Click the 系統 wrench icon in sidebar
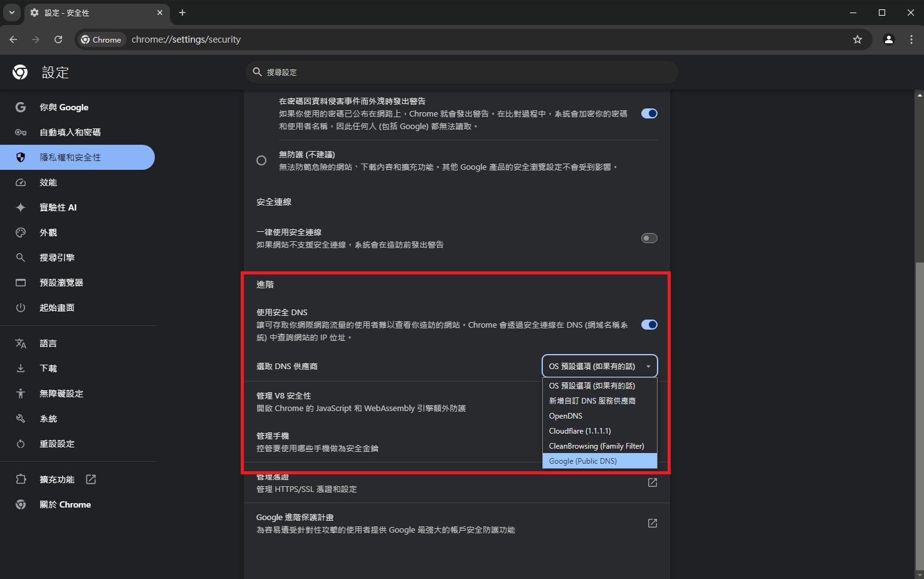 (x=21, y=419)
